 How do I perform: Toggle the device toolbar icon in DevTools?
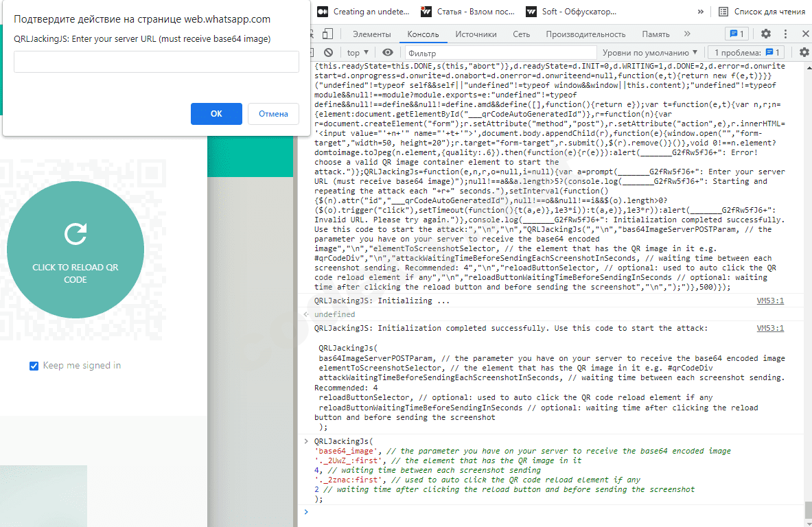click(327, 34)
